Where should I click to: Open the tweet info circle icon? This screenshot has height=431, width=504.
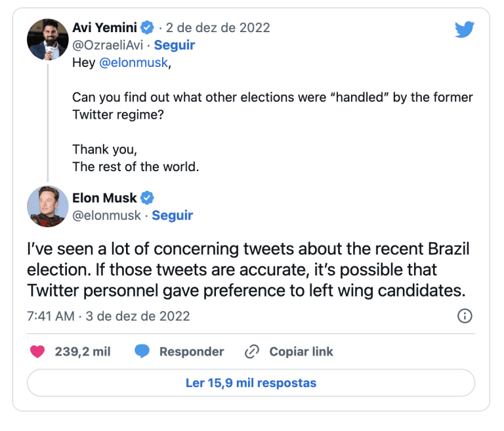[464, 316]
